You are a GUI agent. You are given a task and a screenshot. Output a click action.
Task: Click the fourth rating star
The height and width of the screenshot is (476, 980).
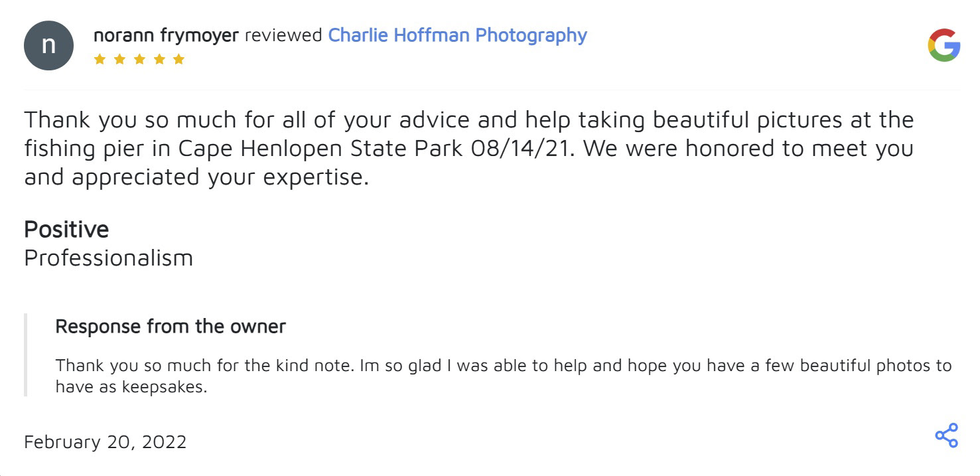pyautogui.click(x=159, y=60)
